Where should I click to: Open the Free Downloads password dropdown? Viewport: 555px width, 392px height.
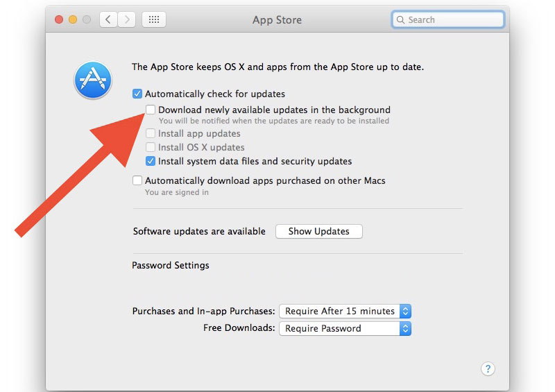tap(345, 329)
